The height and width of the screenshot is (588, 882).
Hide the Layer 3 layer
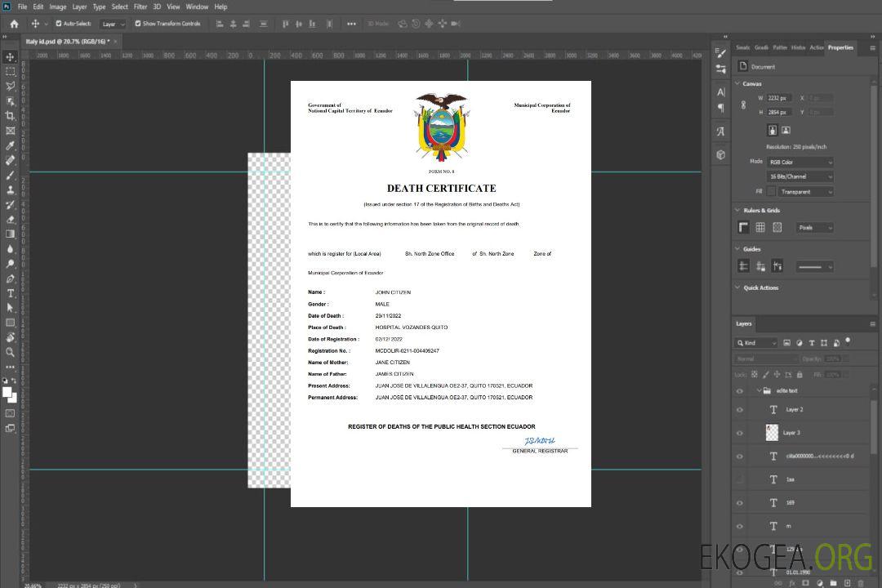(x=740, y=434)
